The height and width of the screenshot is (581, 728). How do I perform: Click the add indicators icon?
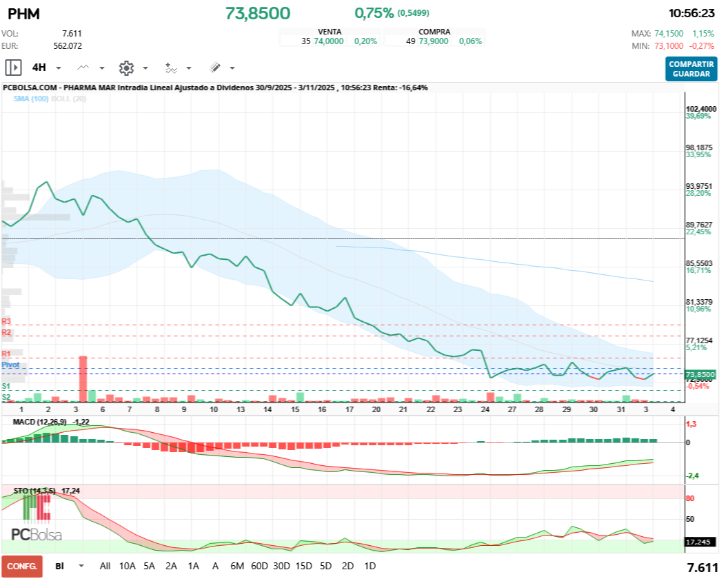[x=170, y=68]
